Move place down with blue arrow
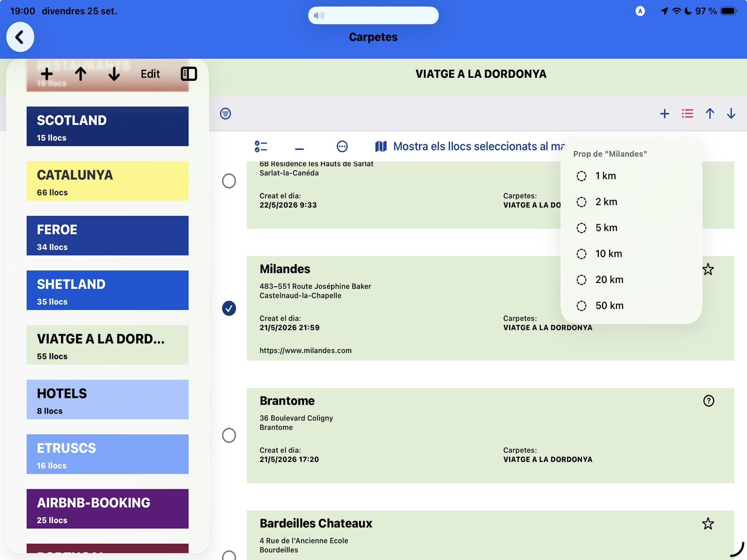Image resolution: width=747 pixels, height=560 pixels. coord(731,113)
